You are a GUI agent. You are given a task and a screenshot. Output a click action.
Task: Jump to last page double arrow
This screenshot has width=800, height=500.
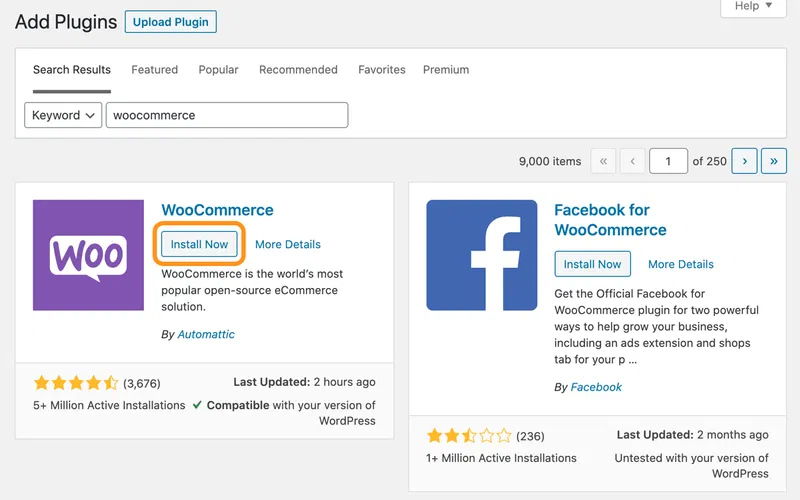click(774, 161)
